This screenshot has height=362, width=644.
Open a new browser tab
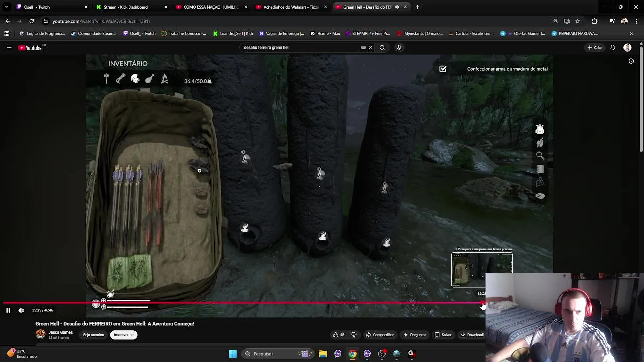(417, 7)
